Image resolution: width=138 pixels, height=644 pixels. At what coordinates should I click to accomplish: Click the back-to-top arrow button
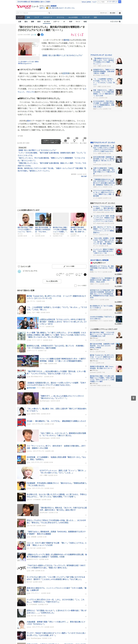[133, 398]
